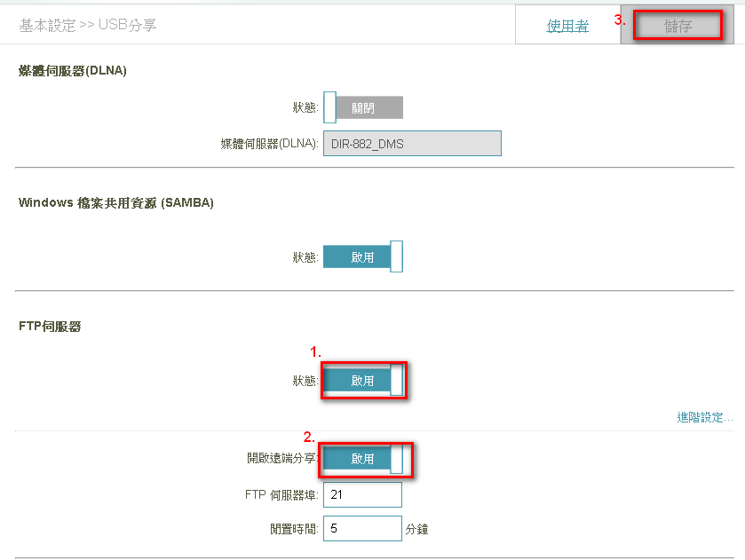Click the red step 1 annotation number
745x560 pixels.
pos(314,352)
